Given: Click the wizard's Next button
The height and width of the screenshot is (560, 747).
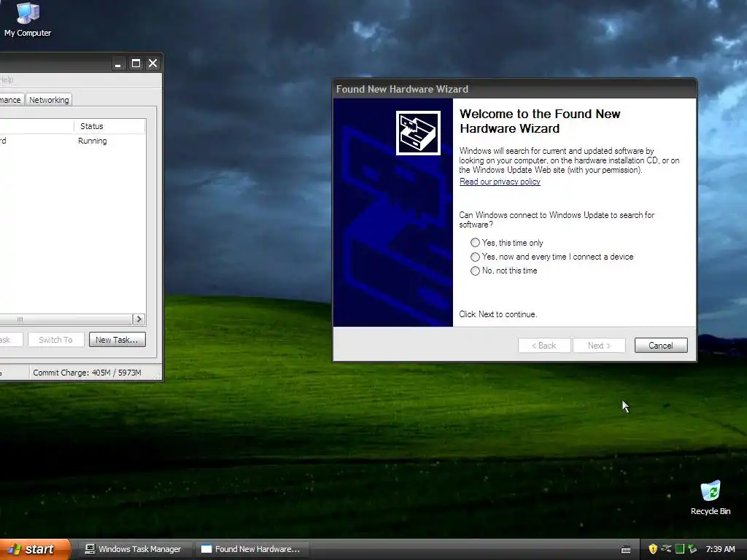Looking at the screenshot, I should 599,345.
